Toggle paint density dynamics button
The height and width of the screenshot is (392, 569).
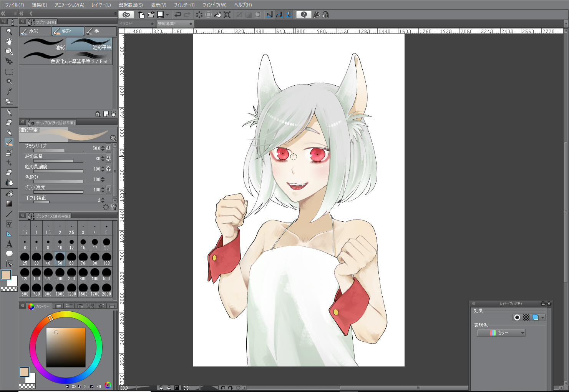click(108, 169)
